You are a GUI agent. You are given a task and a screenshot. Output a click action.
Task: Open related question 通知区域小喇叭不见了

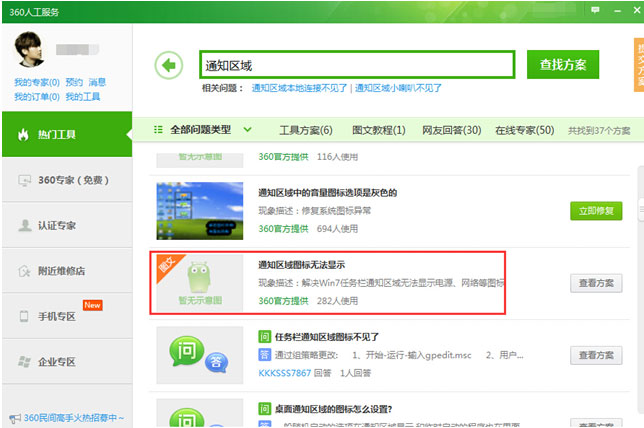point(398,88)
